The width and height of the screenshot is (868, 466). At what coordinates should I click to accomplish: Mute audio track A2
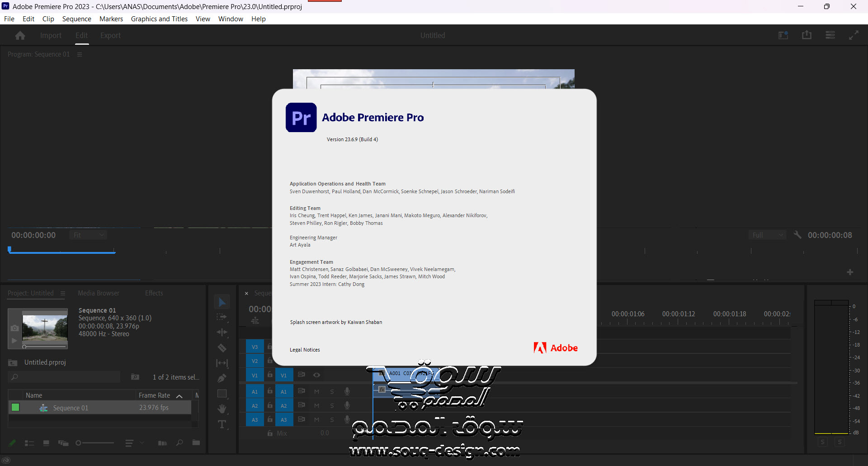coord(316,405)
